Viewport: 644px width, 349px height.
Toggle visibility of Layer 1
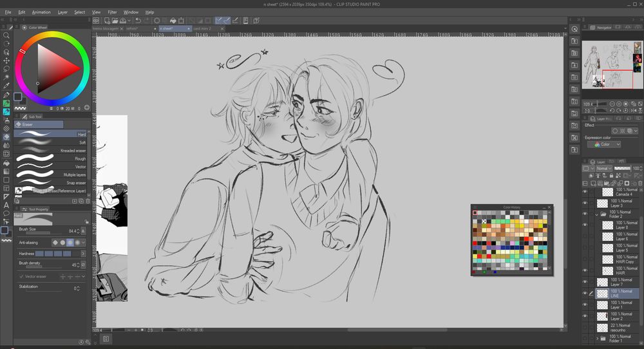585,305
